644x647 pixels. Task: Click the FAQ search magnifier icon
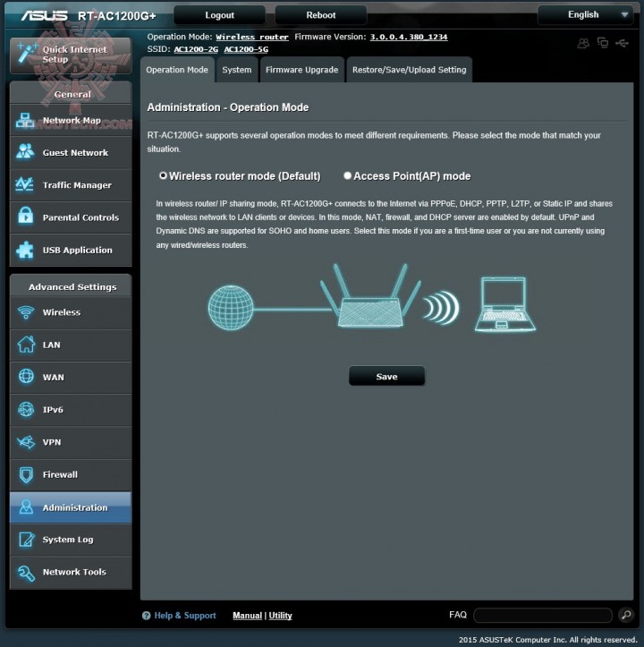point(626,615)
